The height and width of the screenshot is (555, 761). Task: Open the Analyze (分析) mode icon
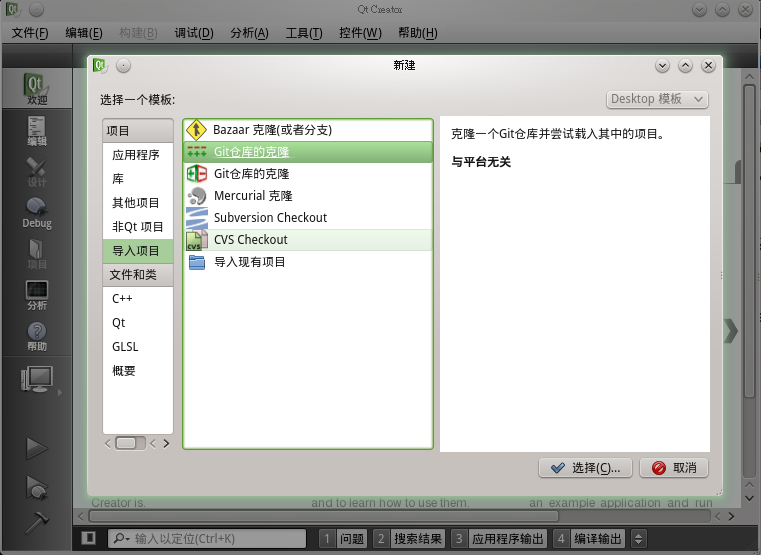tap(36, 295)
